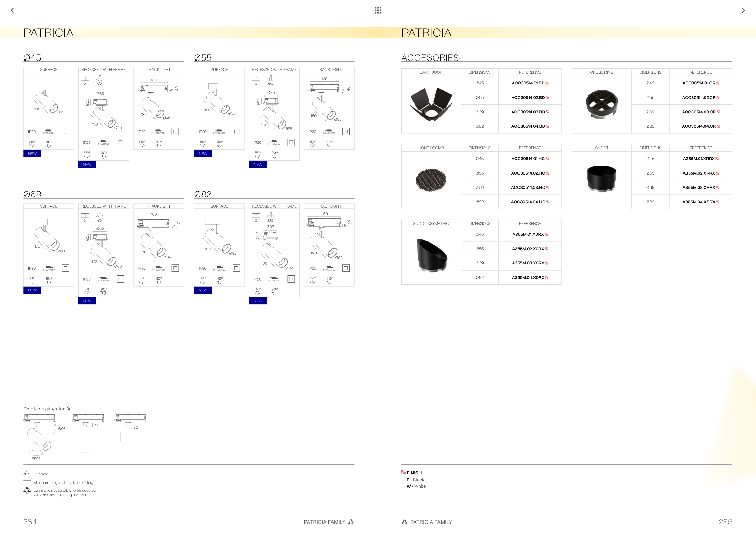This screenshot has height=535, width=756.
Task: Go to the previous catalog page
Action: [12, 11]
